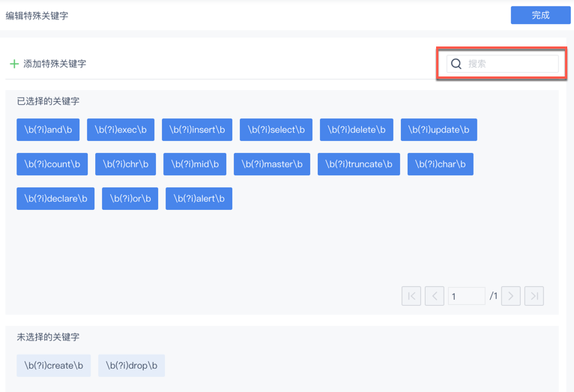Screen dimensions: 574x392
Task: Go to the first page of keywords
Action: (x=411, y=296)
